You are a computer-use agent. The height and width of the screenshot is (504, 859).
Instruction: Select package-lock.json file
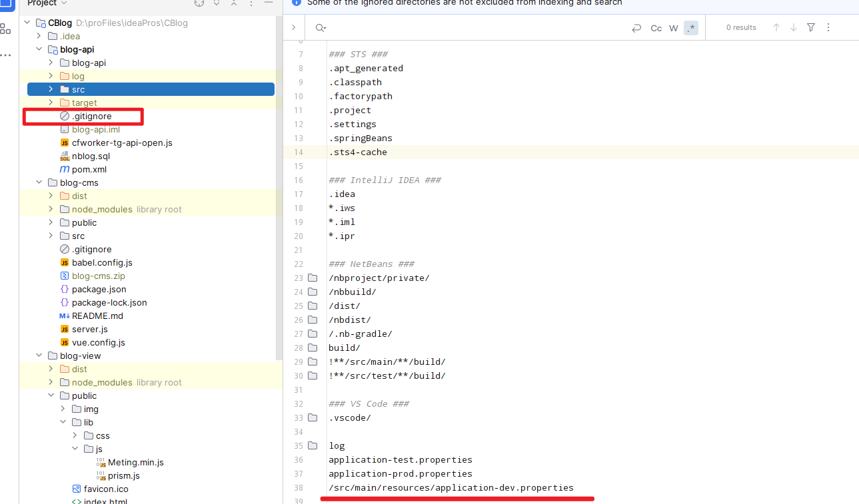coord(109,302)
